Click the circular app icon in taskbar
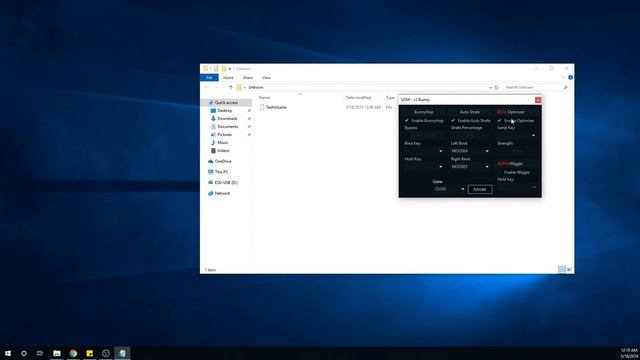 [x=106, y=353]
